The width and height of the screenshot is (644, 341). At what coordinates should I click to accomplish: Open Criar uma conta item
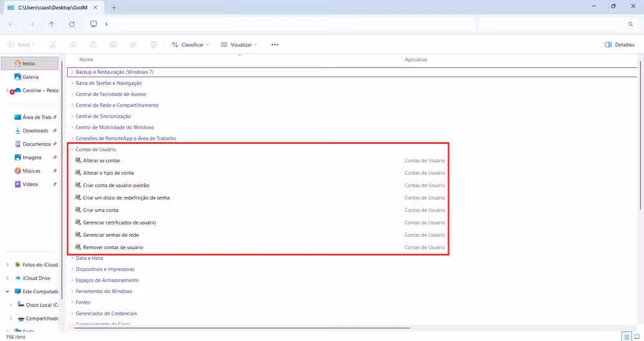pos(100,210)
